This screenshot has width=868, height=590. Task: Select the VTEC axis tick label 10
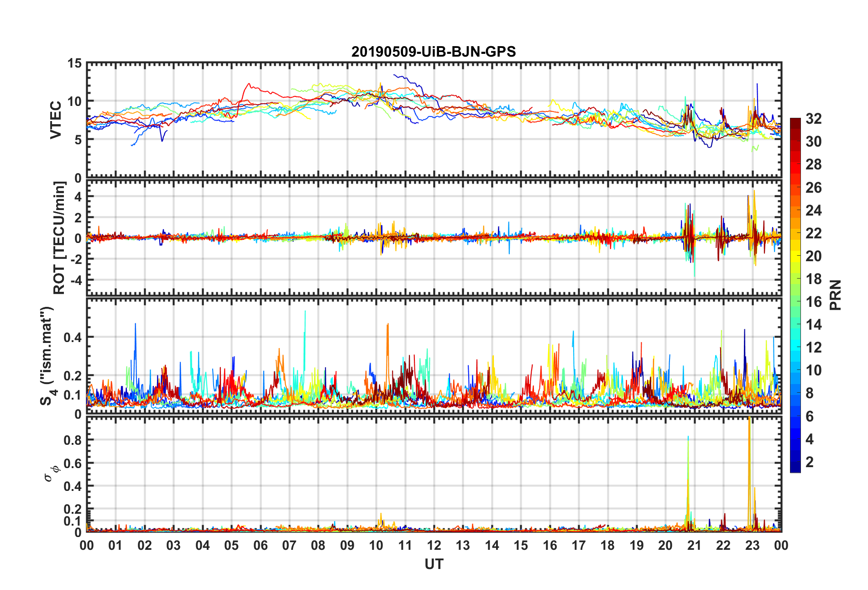pos(74,101)
